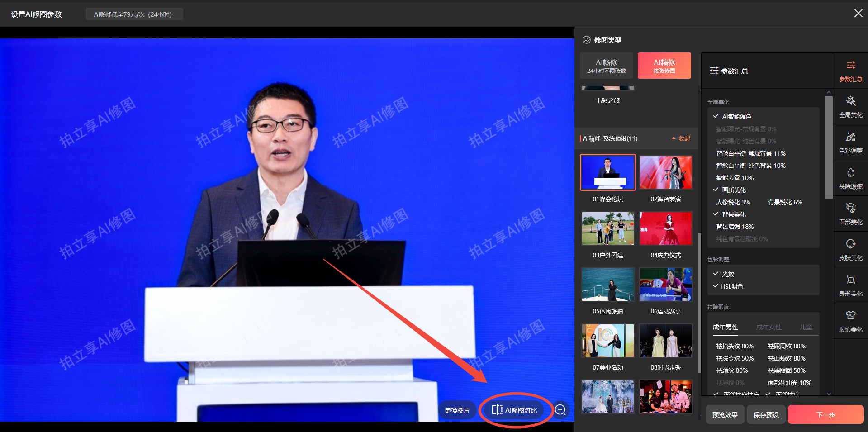
Task: Disable the HSL调色 checkmark
Action: coord(716,286)
